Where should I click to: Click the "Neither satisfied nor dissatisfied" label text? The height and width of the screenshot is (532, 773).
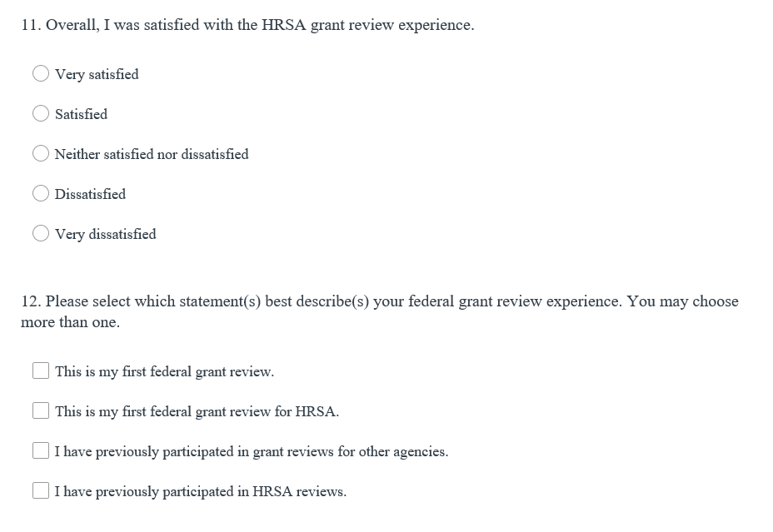(152, 154)
